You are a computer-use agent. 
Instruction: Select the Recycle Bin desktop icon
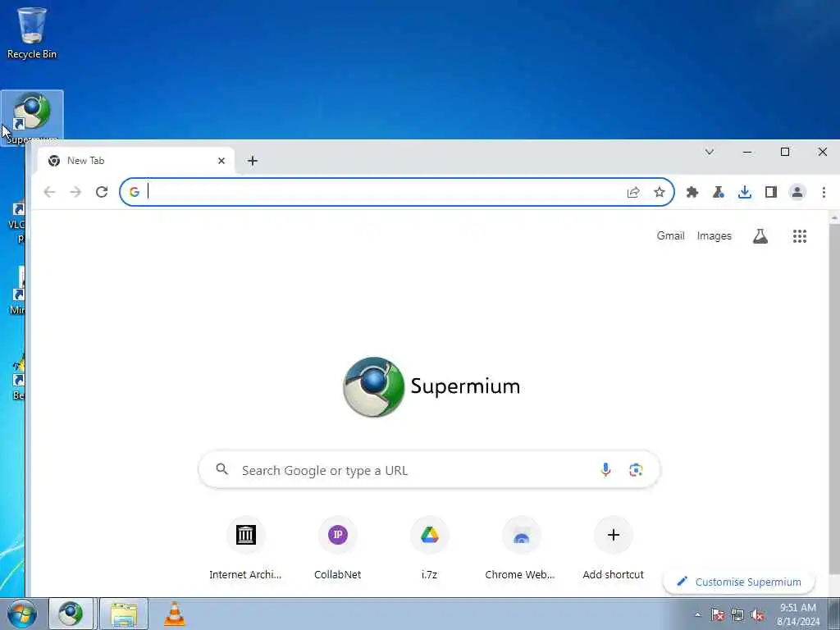coord(32,33)
